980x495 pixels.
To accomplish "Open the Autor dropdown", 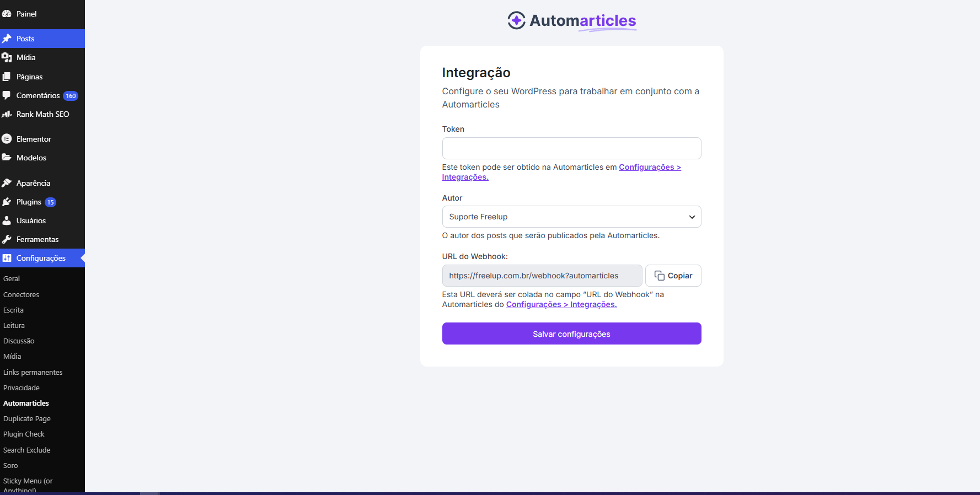I will 571,217.
